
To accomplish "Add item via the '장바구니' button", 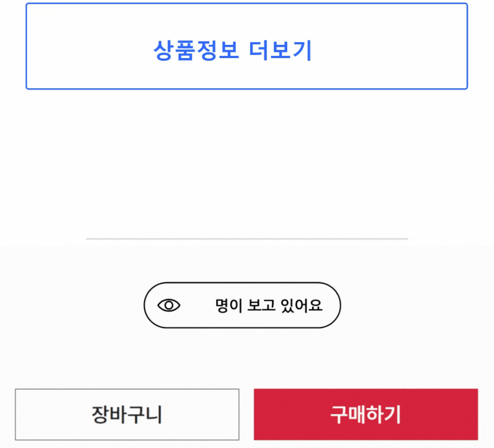I will coord(127,415).
